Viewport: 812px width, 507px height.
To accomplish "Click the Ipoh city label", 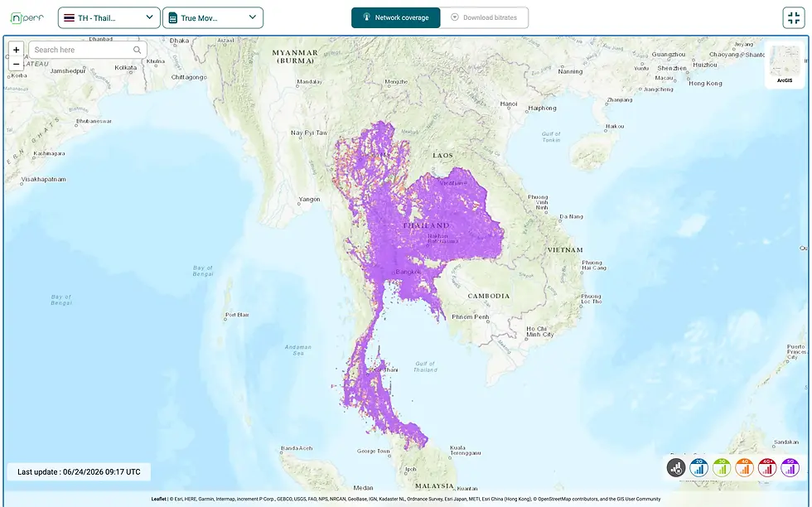I will pos(411,469).
